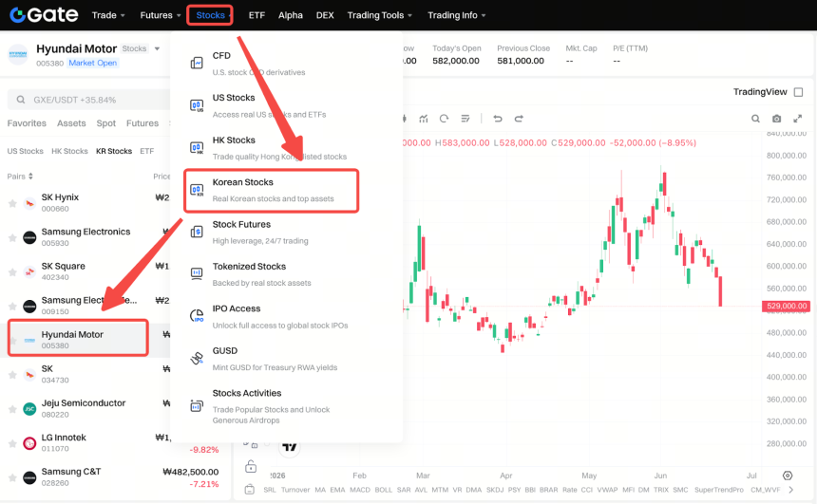This screenshot has height=504, width=817.
Task: Enable the TradingView checkbox
Action: click(798, 92)
